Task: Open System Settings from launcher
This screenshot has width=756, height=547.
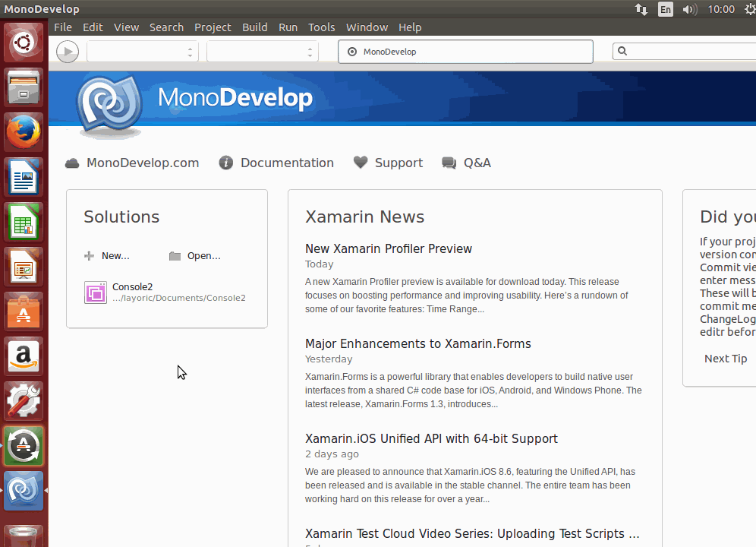Action: pyautogui.click(x=23, y=402)
